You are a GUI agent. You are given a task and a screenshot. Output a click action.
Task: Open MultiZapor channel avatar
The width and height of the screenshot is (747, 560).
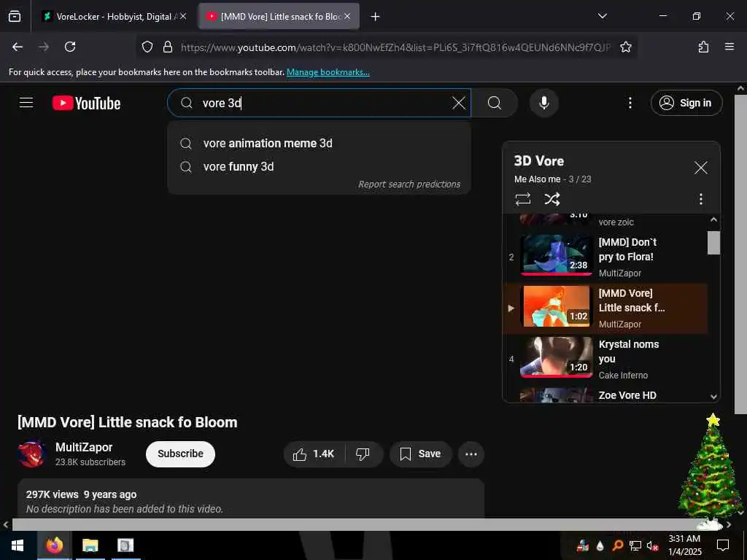[31, 454]
